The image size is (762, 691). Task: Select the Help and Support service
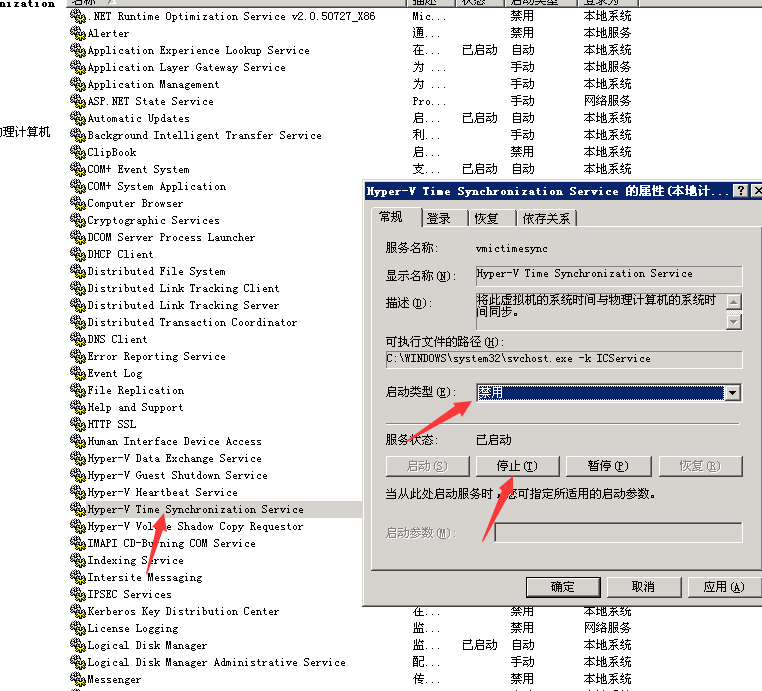[x=136, y=407]
